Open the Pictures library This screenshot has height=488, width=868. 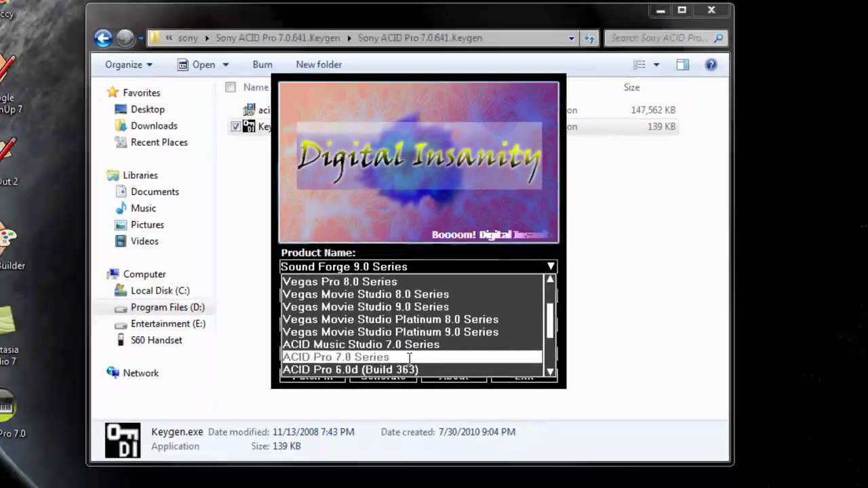147,224
